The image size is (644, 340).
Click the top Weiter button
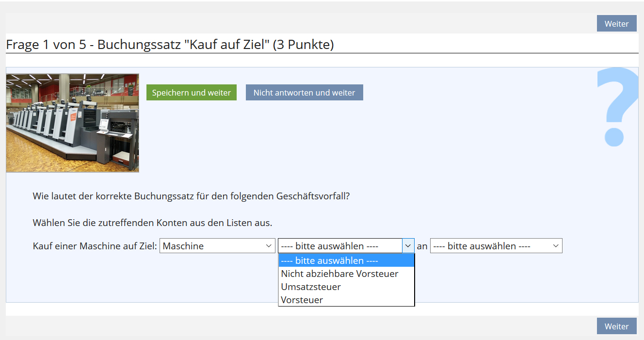pos(616,24)
